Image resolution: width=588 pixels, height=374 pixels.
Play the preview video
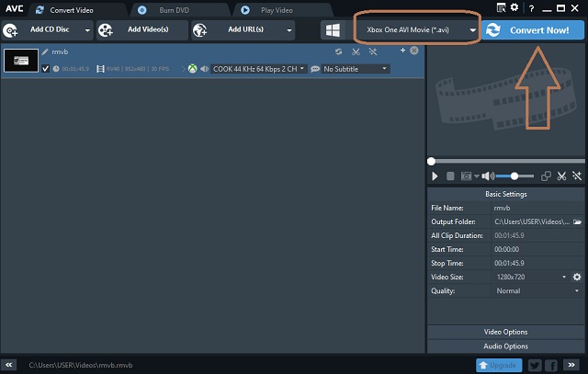(435, 176)
